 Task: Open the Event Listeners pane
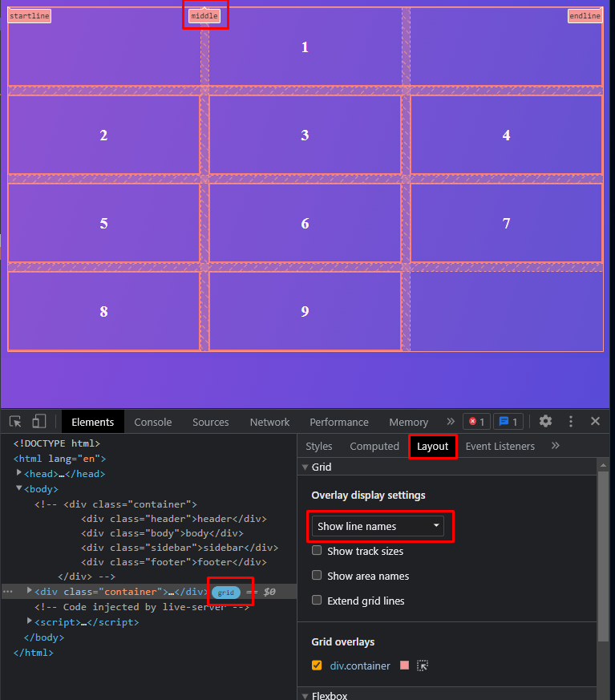[x=500, y=446]
